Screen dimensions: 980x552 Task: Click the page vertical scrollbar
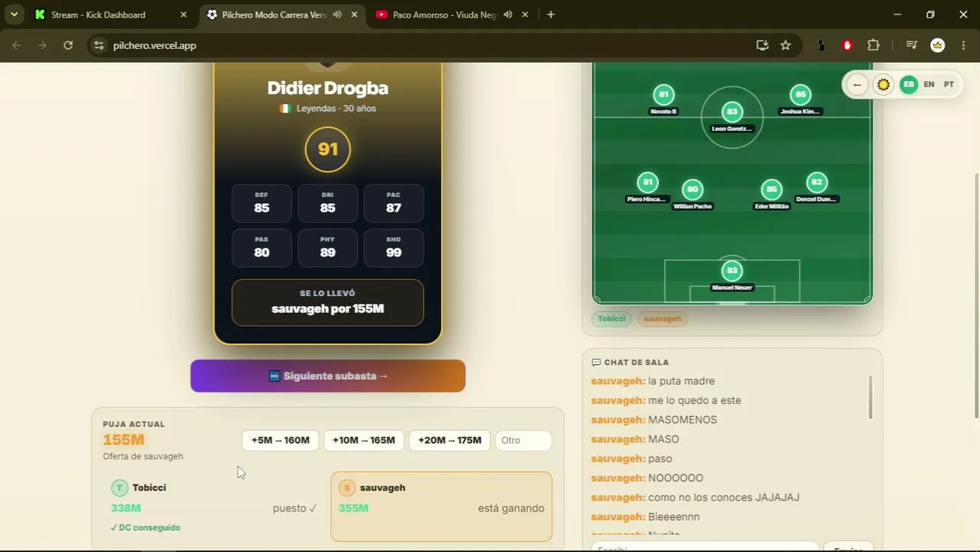coord(975,296)
